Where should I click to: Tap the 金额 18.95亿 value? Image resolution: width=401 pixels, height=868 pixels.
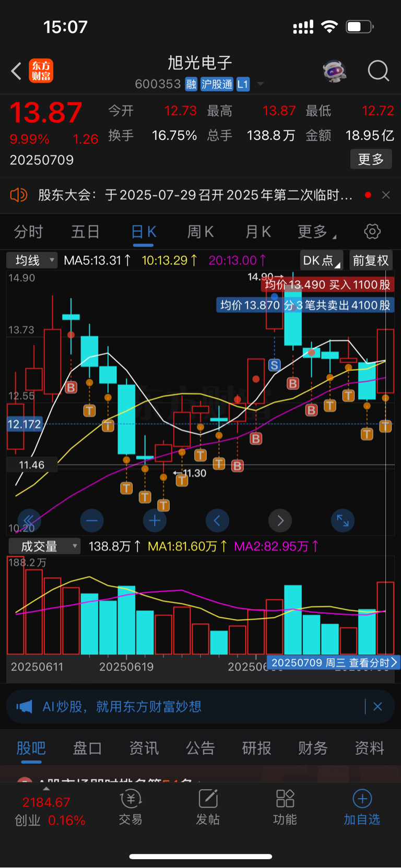(x=370, y=135)
